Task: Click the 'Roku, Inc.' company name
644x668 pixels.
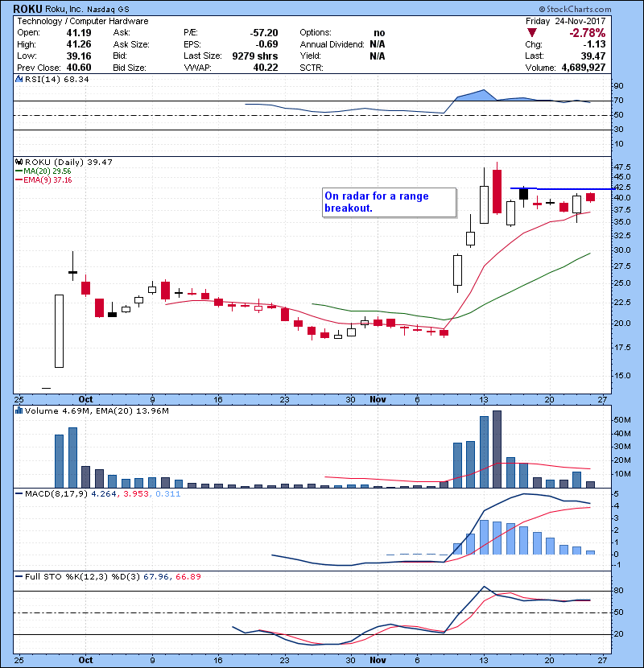Action: 64,10
